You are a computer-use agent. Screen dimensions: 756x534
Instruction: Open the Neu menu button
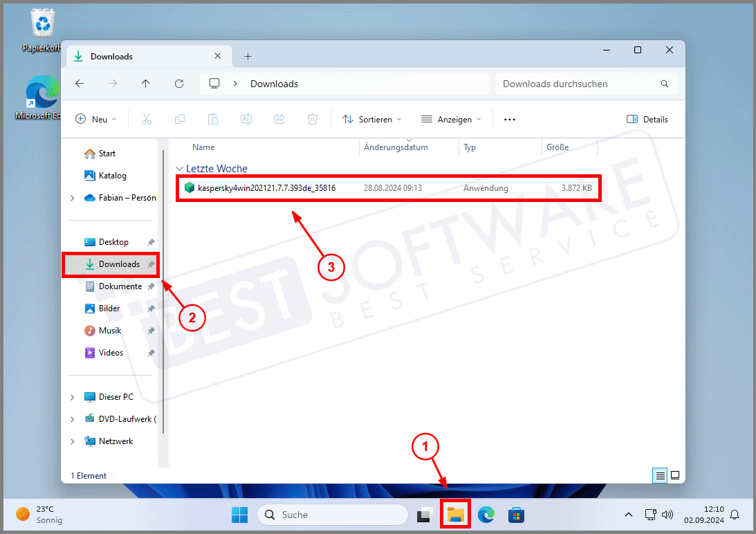(95, 119)
